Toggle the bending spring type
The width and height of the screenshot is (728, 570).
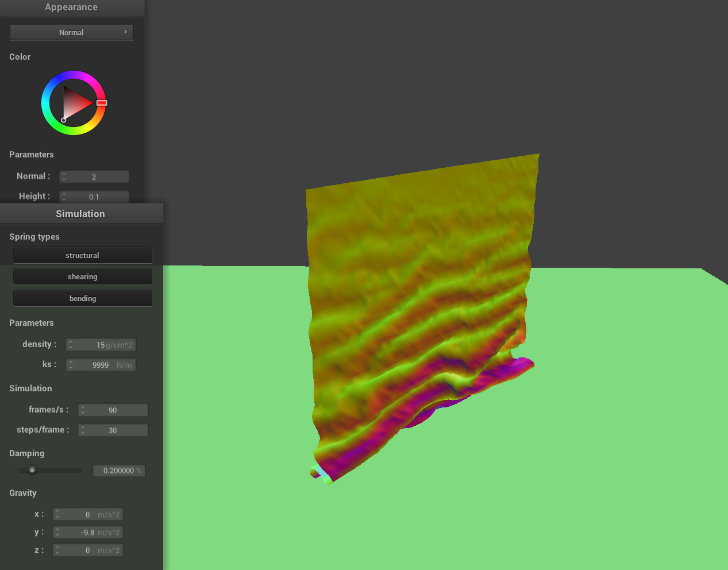(x=82, y=298)
